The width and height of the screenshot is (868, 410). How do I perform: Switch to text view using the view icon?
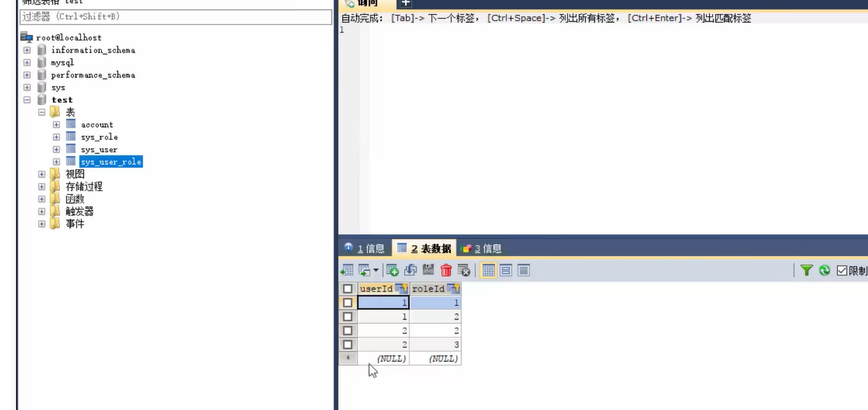coord(522,271)
